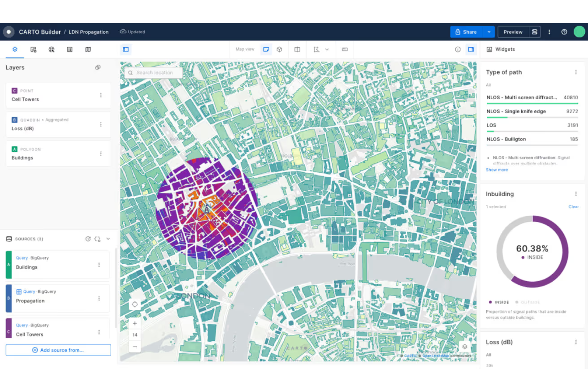Open the Legend tab icon in the left sidebar
The height and width of the screenshot is (392, 588).
click(x=70, y=49)
